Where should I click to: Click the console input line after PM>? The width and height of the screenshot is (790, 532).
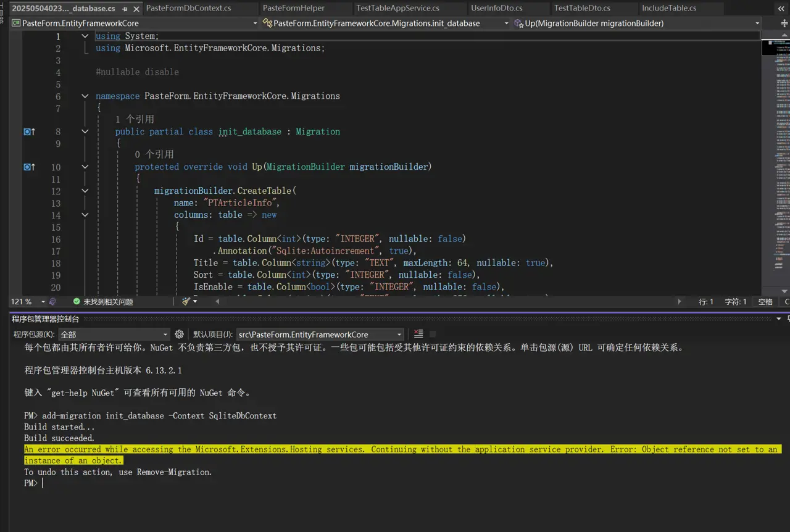pyautogui.click(x=407, y=483)
